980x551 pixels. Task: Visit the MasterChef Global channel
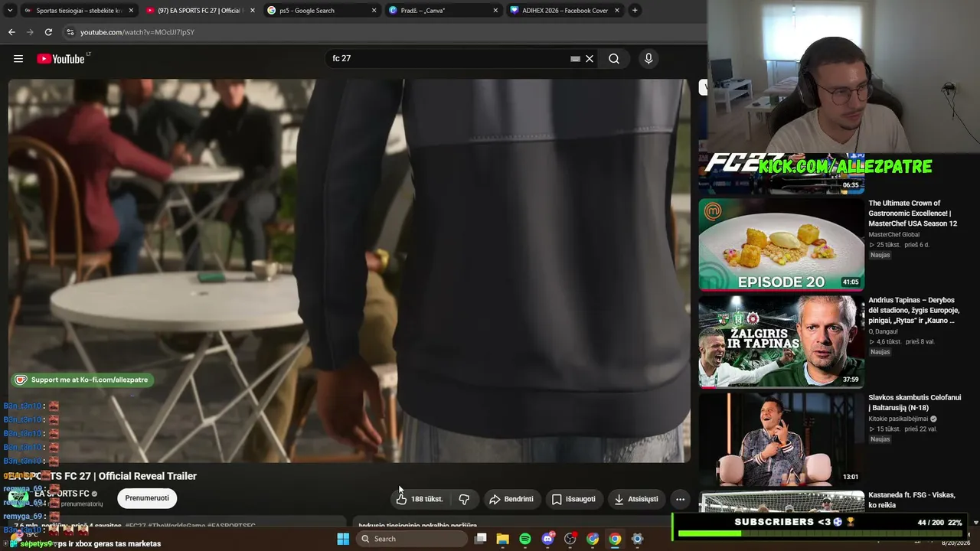tap(893, 235)
